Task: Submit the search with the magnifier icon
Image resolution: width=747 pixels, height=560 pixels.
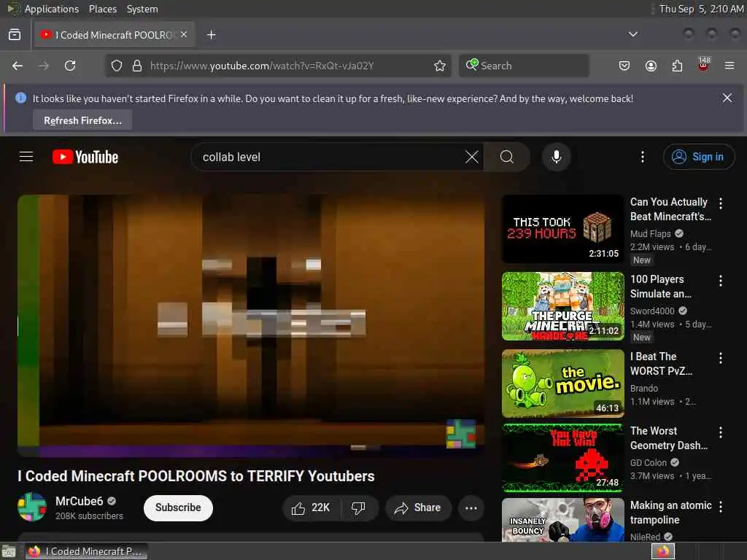Action: (x=506, y=157)
